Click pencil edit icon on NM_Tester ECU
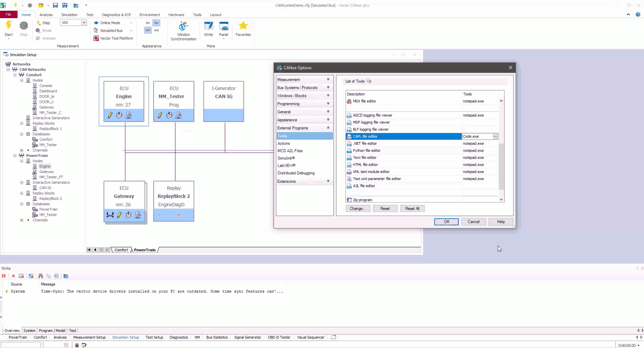 coord(160,115)
